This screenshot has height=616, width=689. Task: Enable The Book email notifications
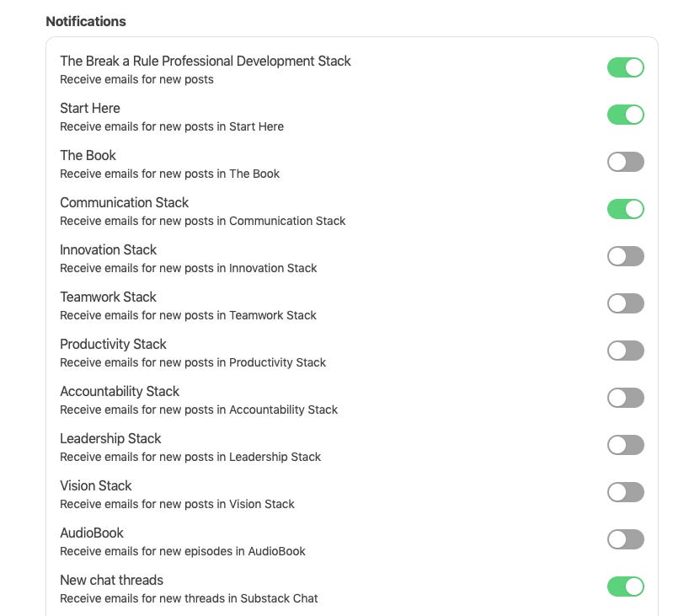(x=625, y=162)
